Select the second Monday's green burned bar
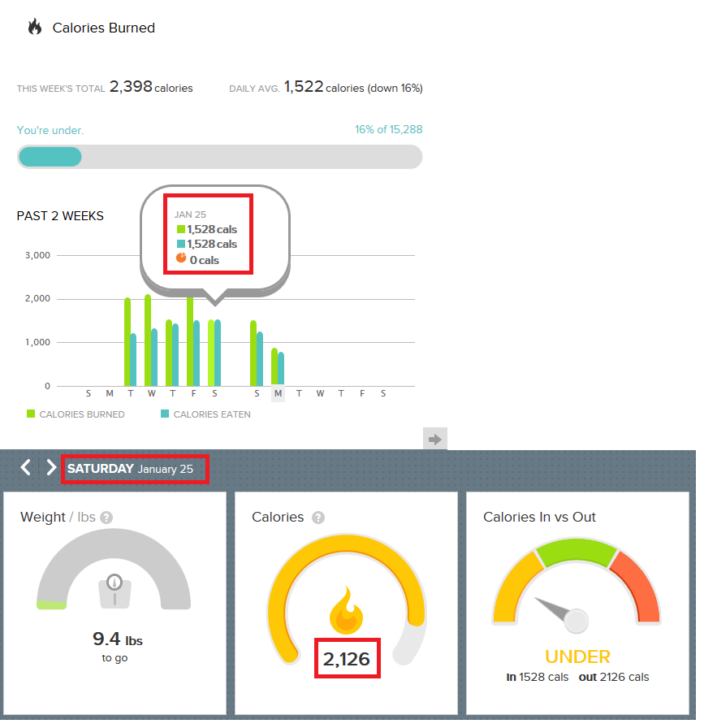 coord(274,366)
